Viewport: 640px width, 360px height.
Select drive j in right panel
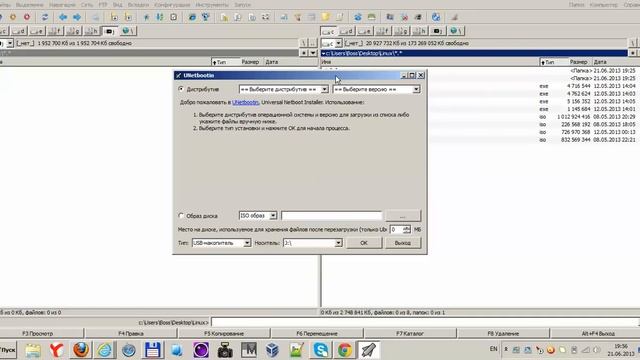[x=438, y=31]
